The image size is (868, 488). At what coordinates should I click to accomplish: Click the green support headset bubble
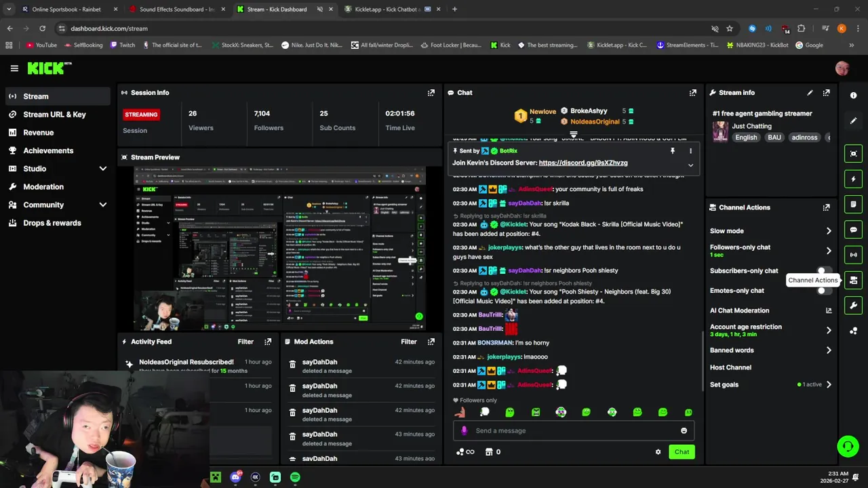[x=848, y=446]
